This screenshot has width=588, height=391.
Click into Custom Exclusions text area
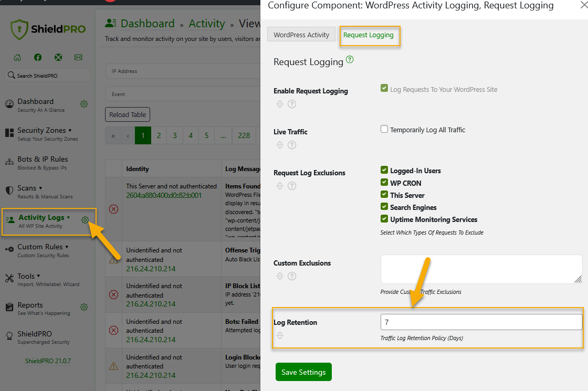click(x=481, y=269)
